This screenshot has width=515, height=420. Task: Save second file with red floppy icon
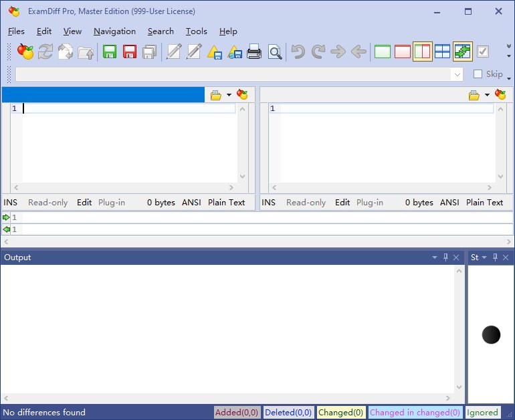tap(129, 51)
